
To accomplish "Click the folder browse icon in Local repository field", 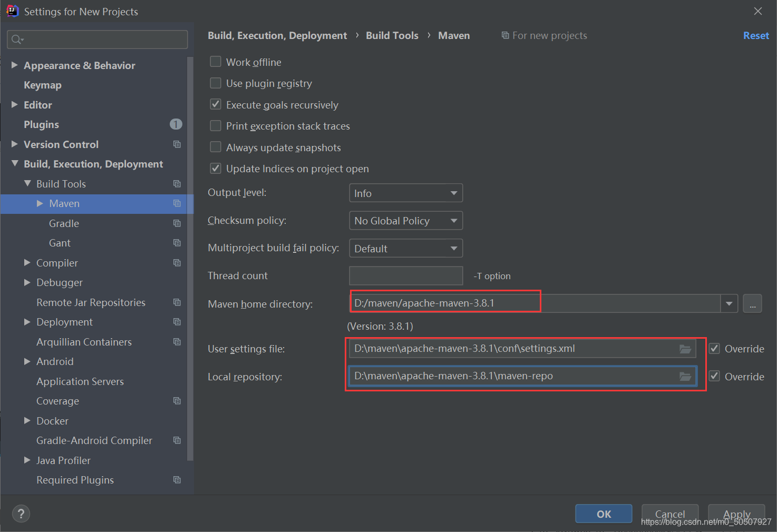I will click(685, 376).
